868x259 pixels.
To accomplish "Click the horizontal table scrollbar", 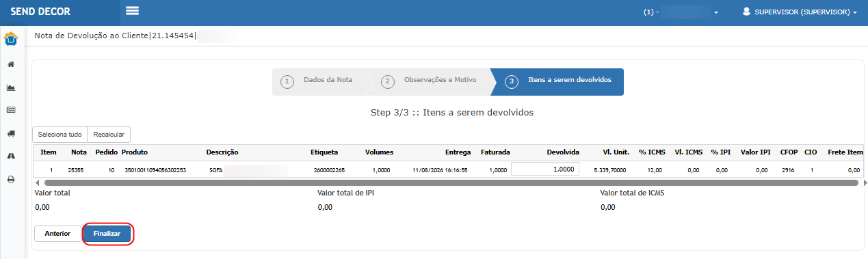I will tap(451, 183).
